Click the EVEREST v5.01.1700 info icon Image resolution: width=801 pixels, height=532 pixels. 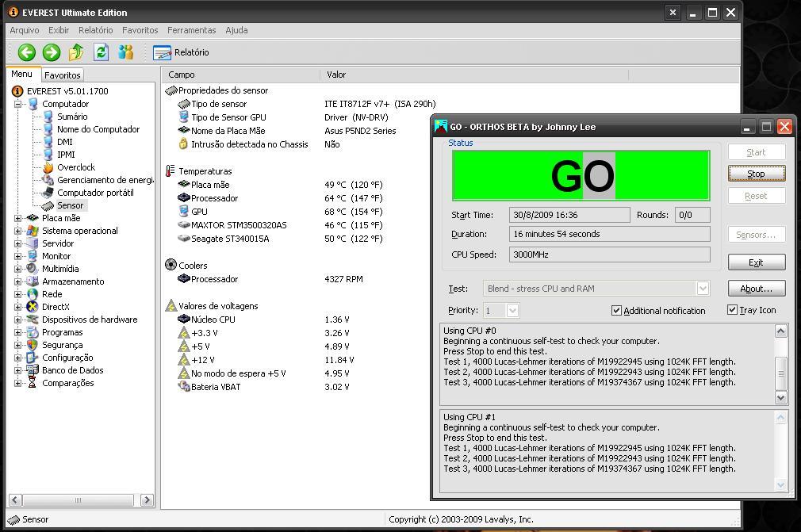(17, 91)
